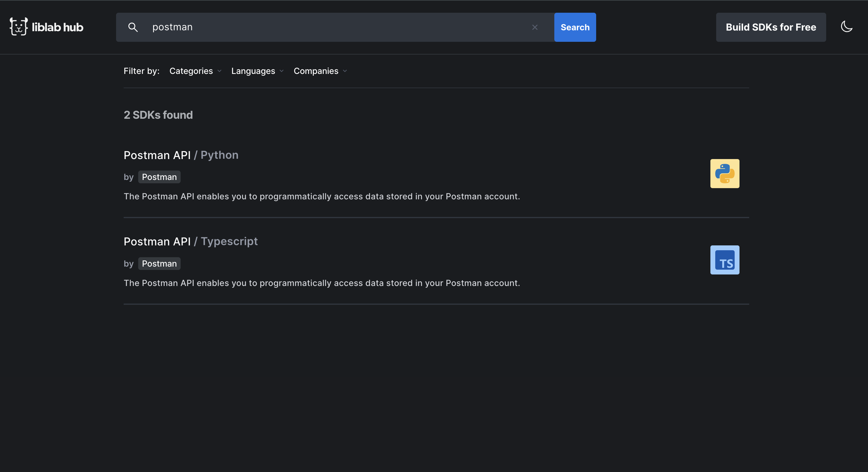Open the Postman API Python SDK page
Screen dimensions: 868x472
181,155
